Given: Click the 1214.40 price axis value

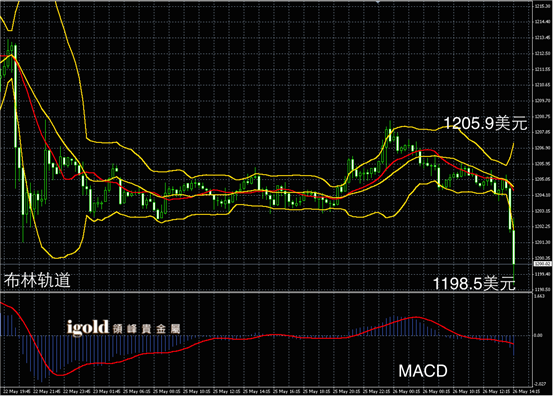Looking at the screenshot, I should click(x=542, y=22).
